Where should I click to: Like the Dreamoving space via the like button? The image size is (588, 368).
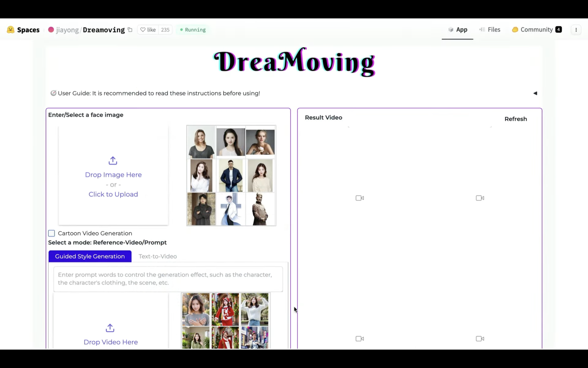[148, 30]
